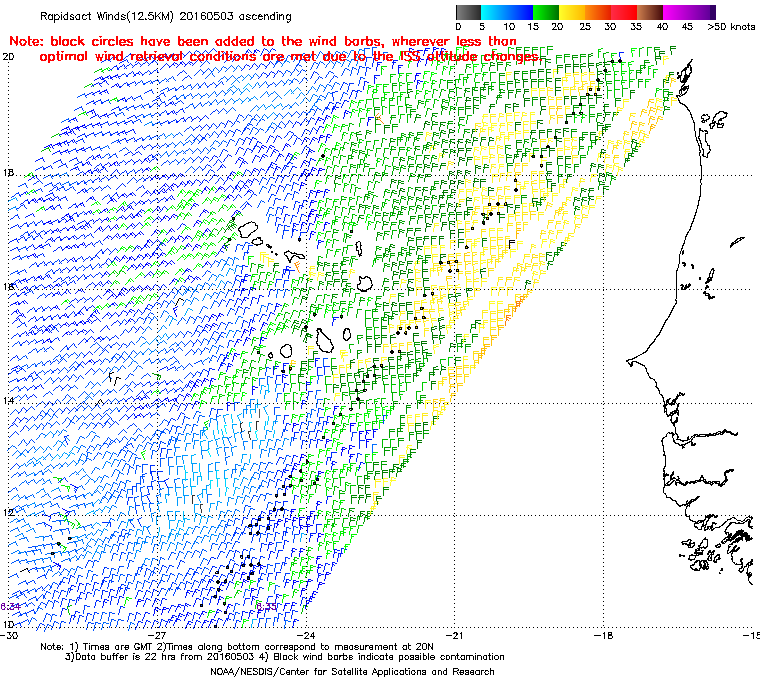
Task: Click the '>50 knots' legend label
Action: pyautogui.click(x=731, y=27)
